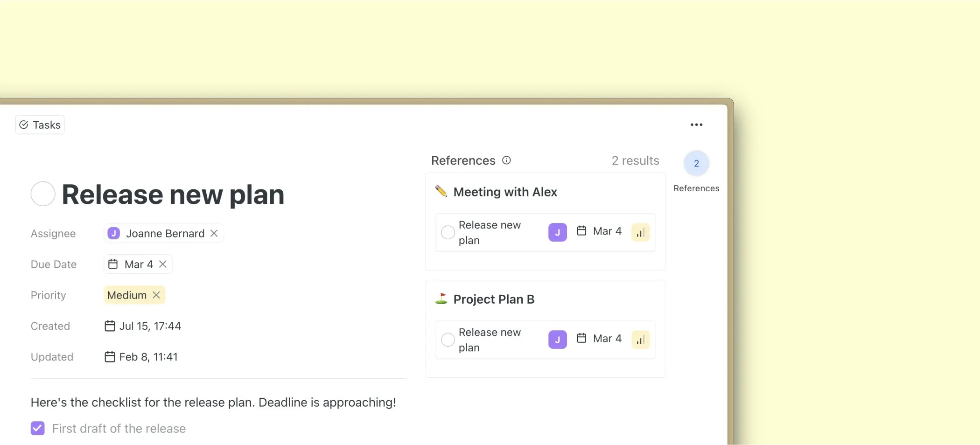The height and width of the screenshot is (445, 980).
Task: Uncheck 'First draft of the release' item
Action: tap(38, 428)
